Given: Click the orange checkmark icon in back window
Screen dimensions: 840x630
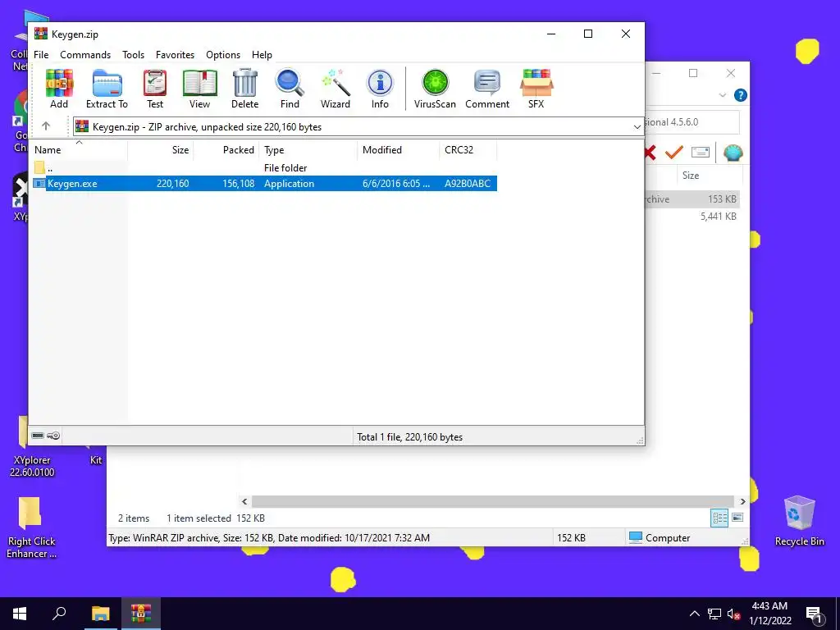Looking at the screenshot, I should [x=674, y=153].
